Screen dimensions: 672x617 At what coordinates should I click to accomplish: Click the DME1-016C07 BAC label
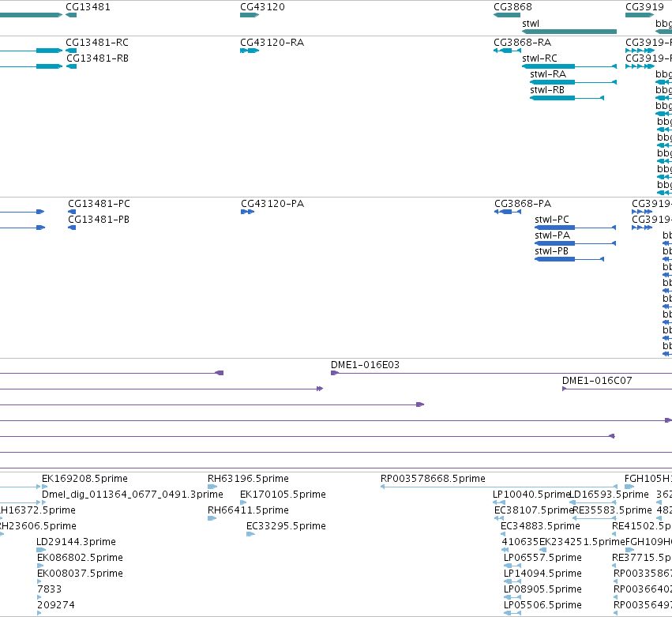pos(597,381)
